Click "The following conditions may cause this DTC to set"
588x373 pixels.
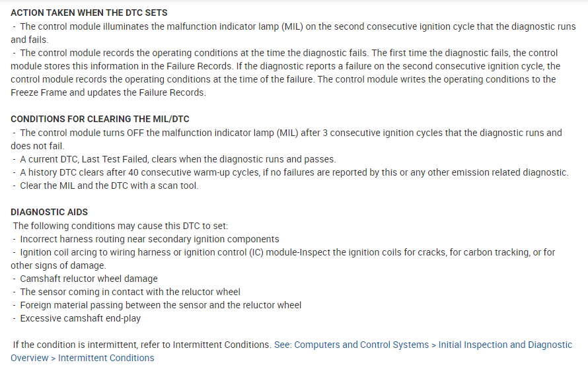[120, 226]
